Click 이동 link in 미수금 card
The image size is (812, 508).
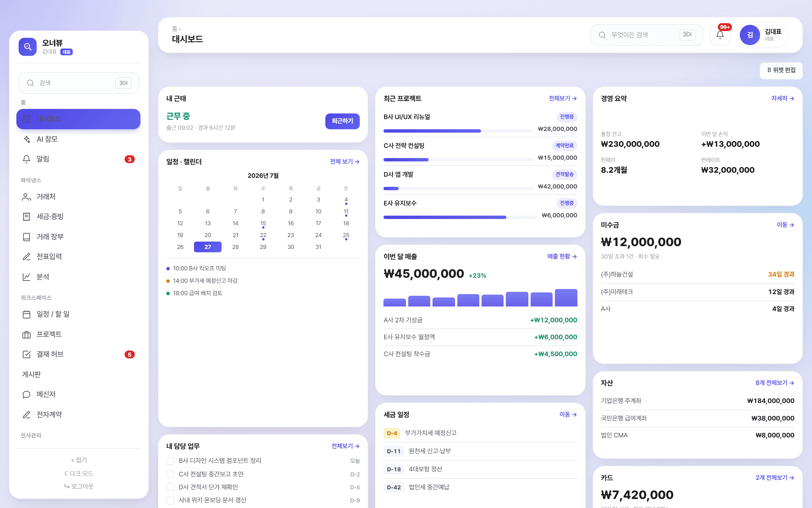(785, 225)
